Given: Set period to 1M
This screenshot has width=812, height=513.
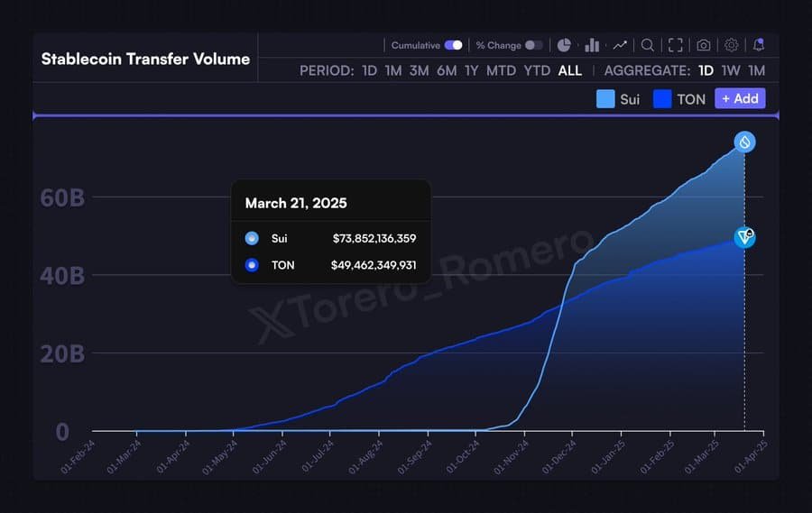Looking at the screenshot, I should click(x=393, y=70).
